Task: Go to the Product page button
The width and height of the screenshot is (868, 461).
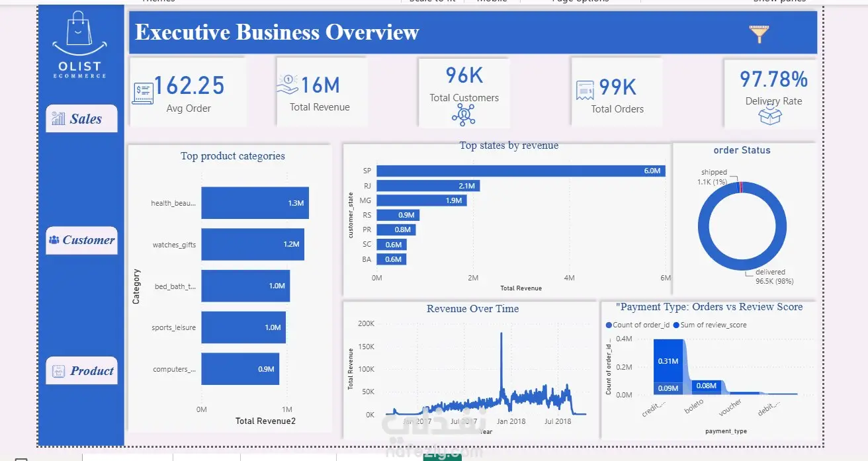Action: tap(83, 371)
